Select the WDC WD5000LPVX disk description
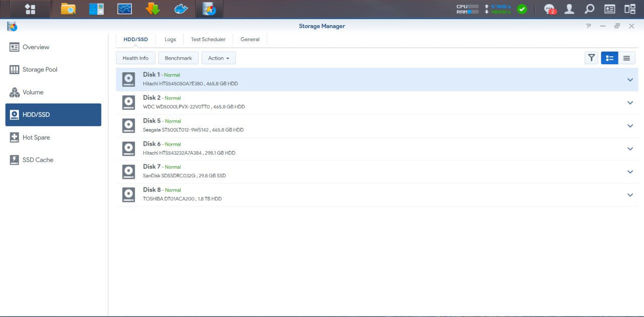Image resolution: width=644 pixels, height=317 pixels. click(194, 107)
